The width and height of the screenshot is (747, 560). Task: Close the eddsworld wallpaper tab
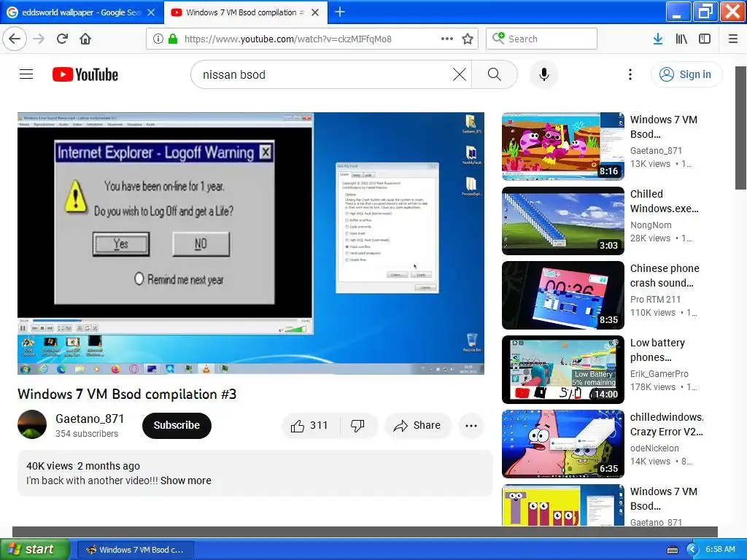tap(151, 12)
